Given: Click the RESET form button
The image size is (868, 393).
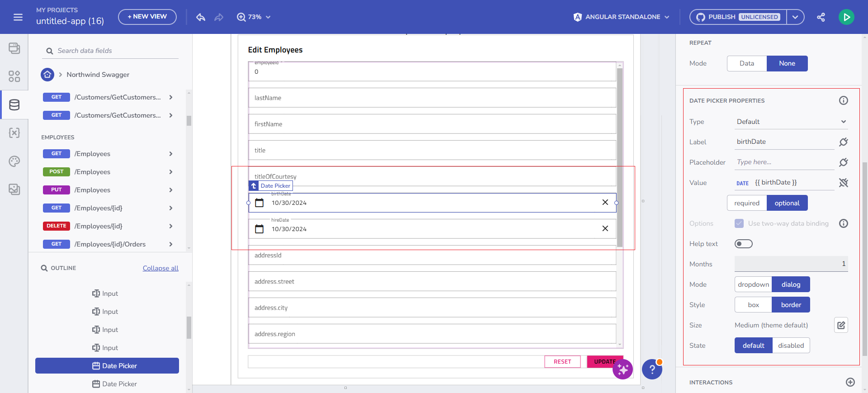Looking at the screenshot, I should pyautogui.click(x=562, y=362).
